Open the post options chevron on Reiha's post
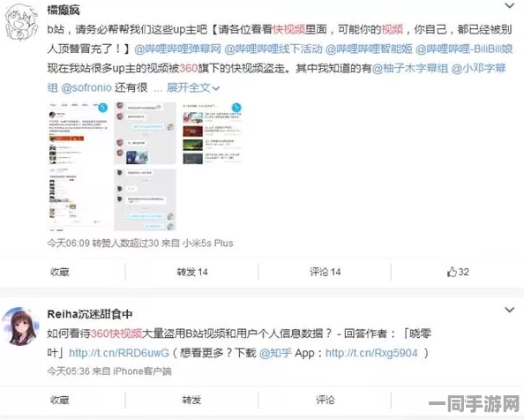 point(510,310)
